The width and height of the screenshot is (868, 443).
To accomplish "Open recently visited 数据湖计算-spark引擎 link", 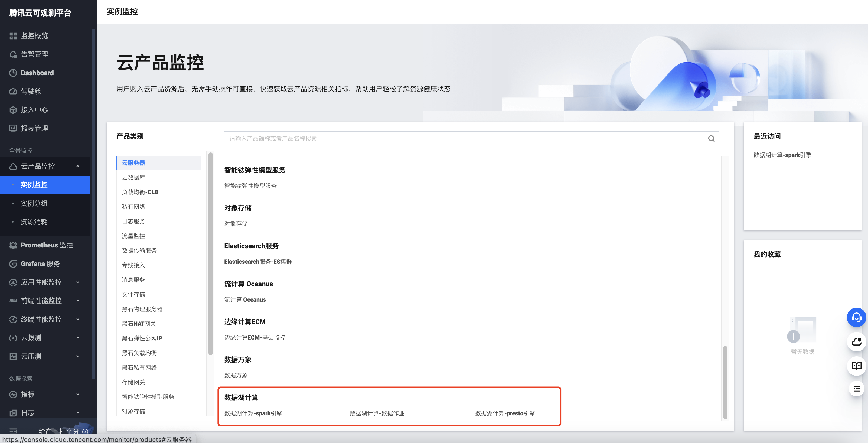I will pos(782,155).
